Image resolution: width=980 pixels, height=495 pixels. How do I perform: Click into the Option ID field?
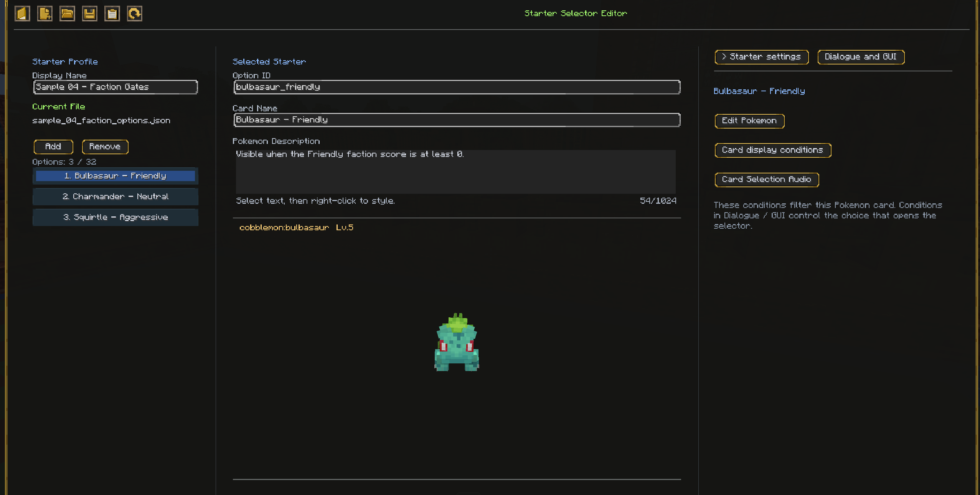point(457,87)
